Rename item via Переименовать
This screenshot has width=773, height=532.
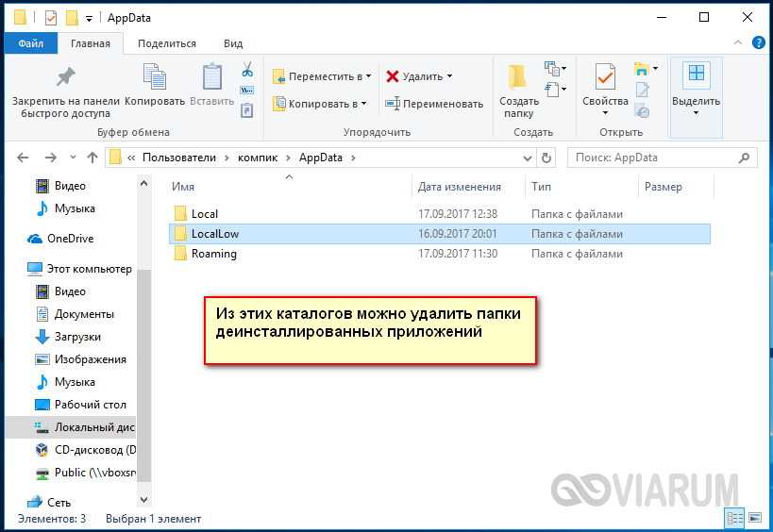[434, 104]
